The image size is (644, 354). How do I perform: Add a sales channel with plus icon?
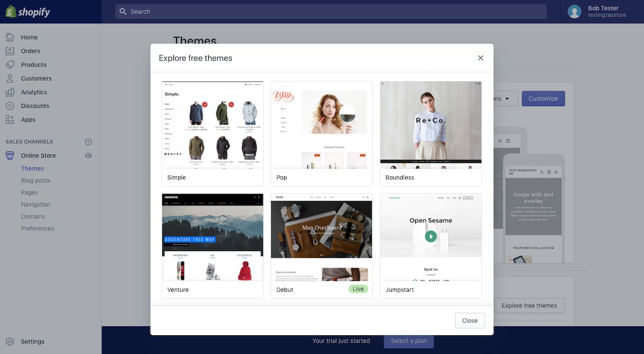coord(89,142)
